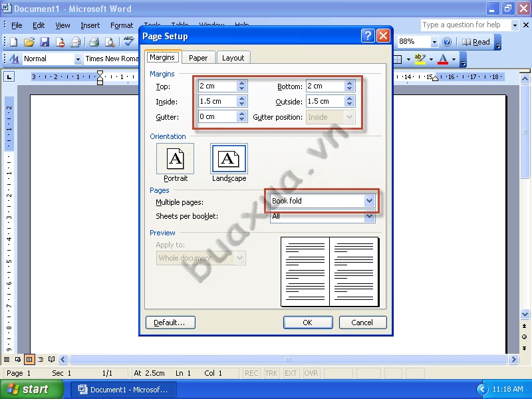Increase the Gutter value with up spinner
The image size is (532, 399).
coord(241,114)
